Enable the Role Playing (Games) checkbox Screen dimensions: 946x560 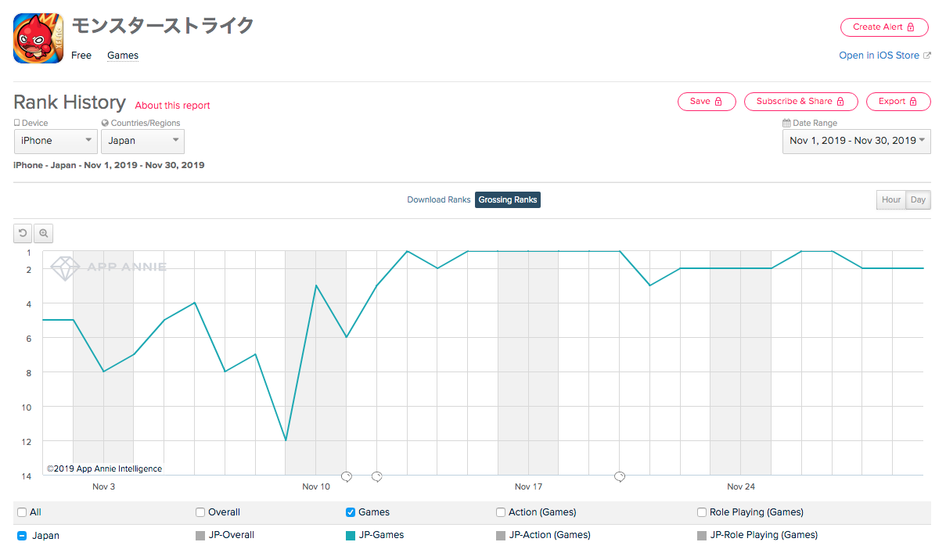(702, 512)
